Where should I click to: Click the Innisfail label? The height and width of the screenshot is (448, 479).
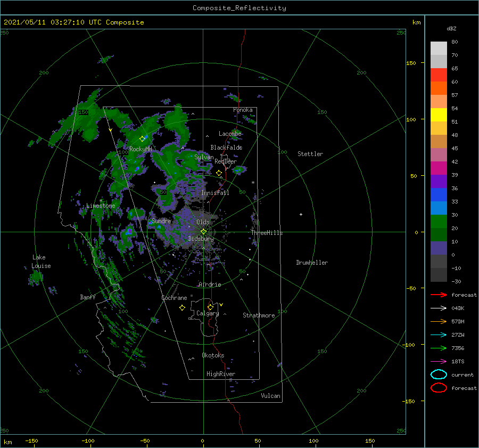tap(215, 193)
